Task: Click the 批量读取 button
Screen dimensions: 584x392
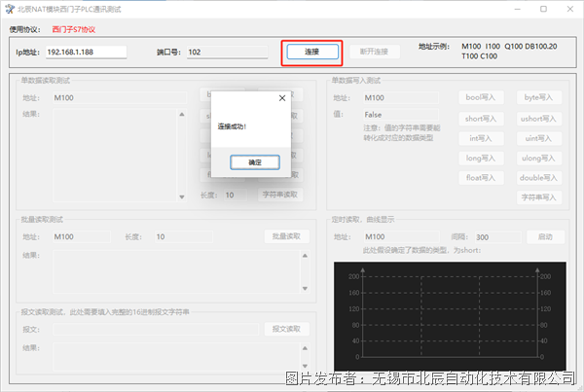Action: (x=285, y=236)
